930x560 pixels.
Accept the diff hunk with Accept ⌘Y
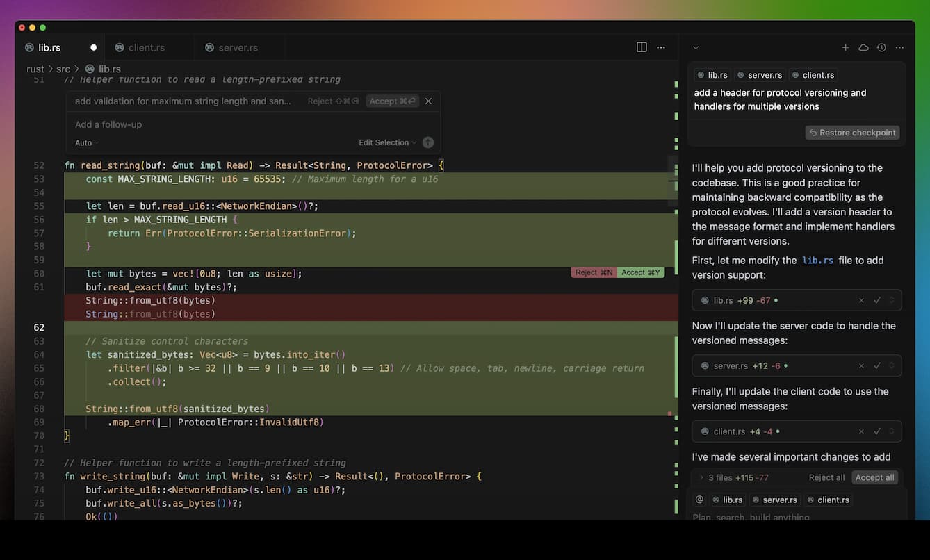click(640, 272)
